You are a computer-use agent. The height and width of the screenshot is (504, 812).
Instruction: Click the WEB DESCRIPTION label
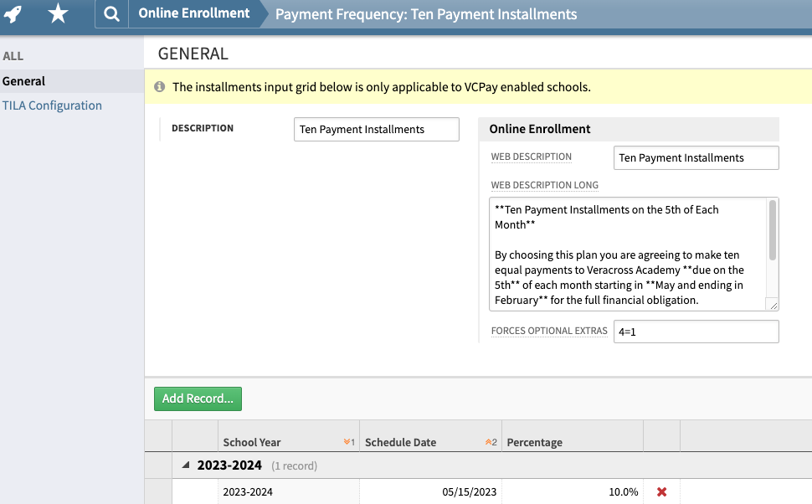(x=531, y=157)
